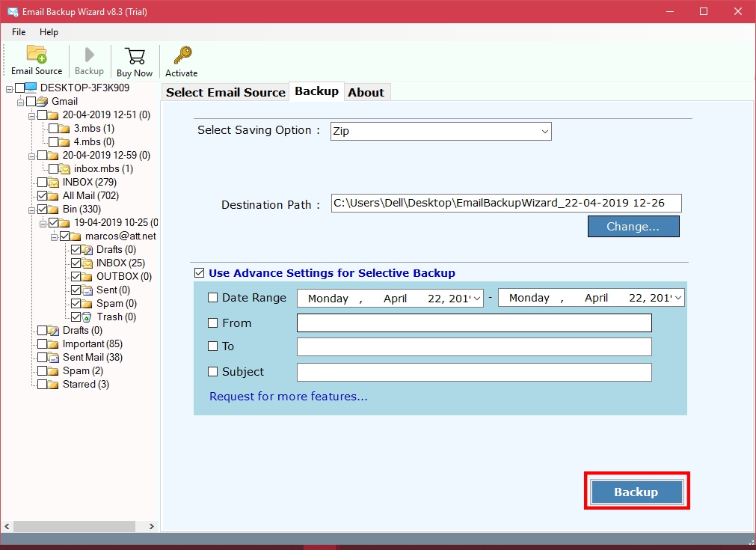Click the Destination Path text field
The image size is (756, 550).
[x=506, y=203]
